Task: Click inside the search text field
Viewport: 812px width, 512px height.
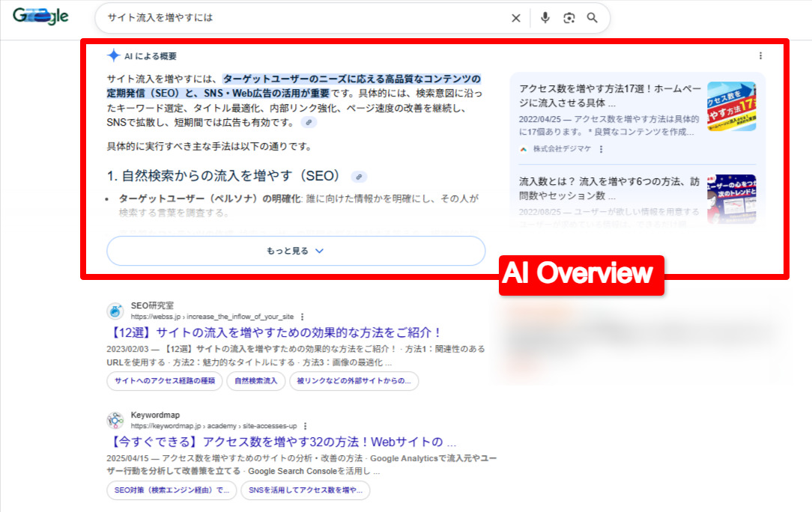Action: (300, 18)
